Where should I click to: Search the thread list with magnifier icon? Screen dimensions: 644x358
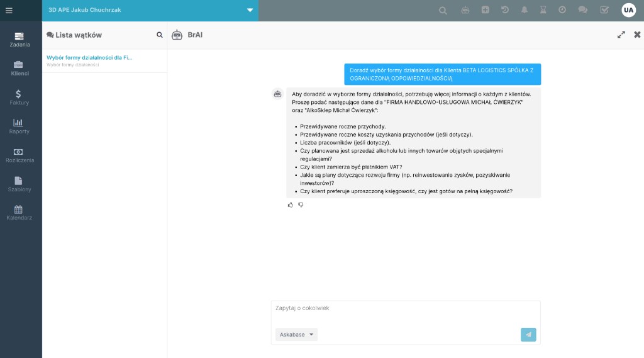[159, 35]
